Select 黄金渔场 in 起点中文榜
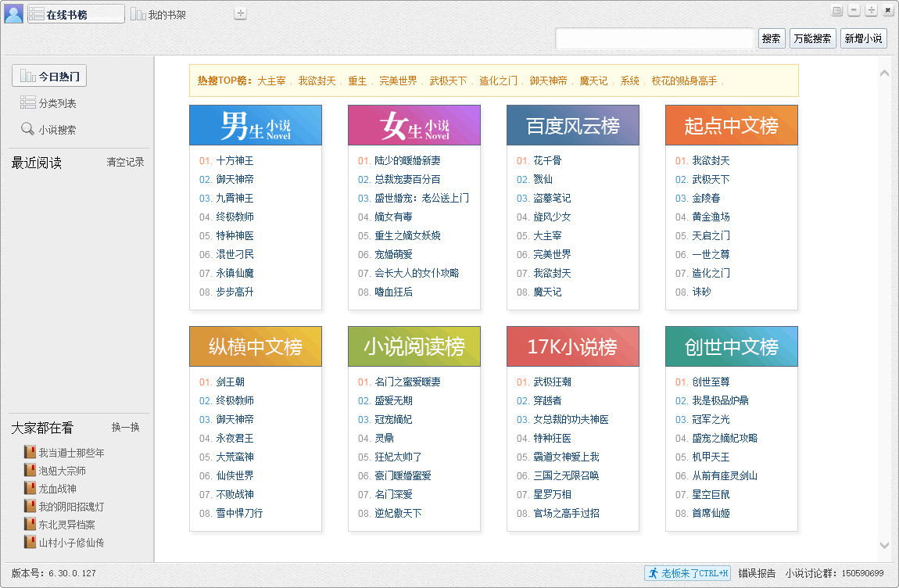This screenshot has height=588, width=899. pos(711,217)
